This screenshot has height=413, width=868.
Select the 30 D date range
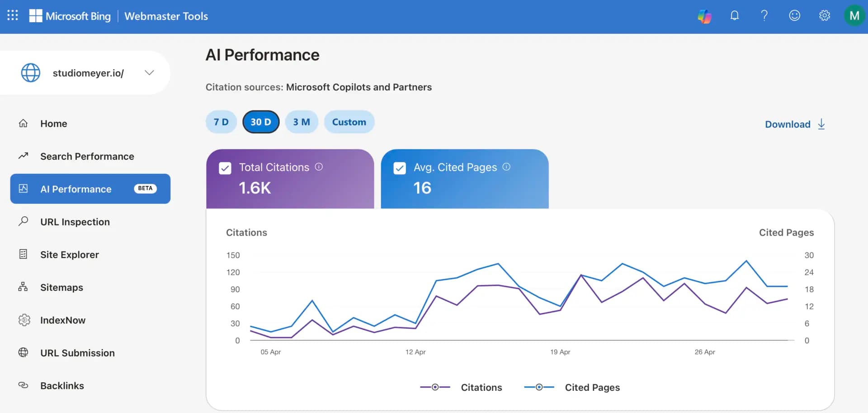261,122
